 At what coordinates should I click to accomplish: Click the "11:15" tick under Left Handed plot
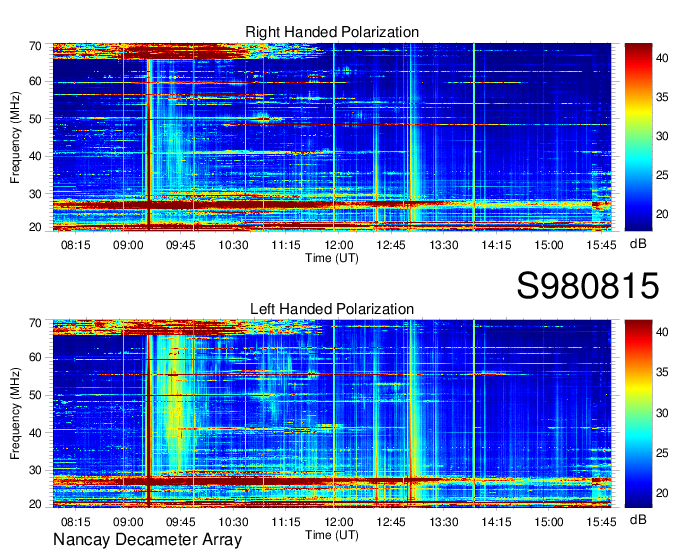tap(286, 522)
